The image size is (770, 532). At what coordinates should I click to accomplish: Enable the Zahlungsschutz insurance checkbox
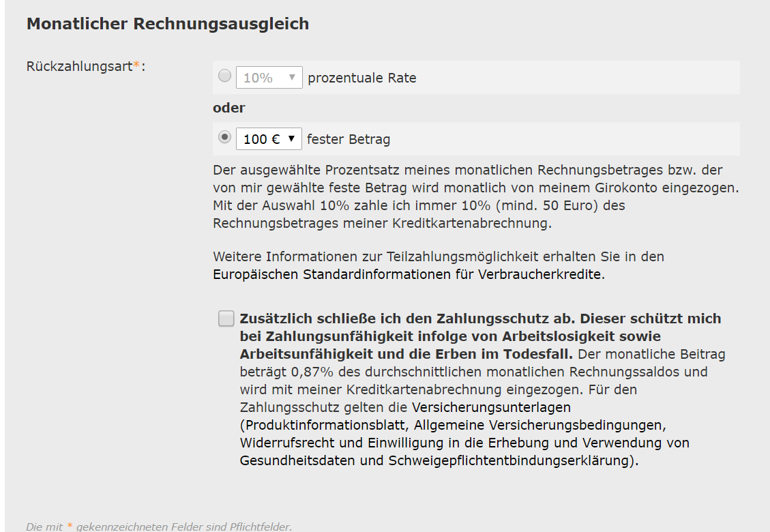point(226,318)
